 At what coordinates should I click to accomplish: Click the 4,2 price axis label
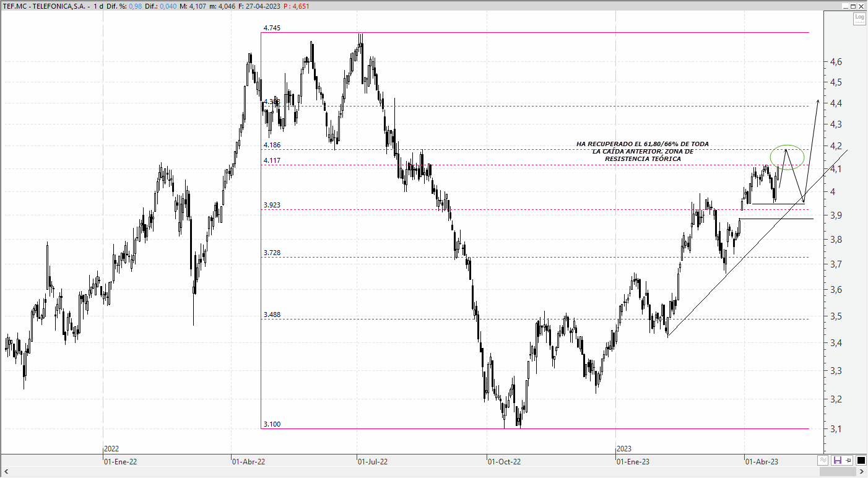click(x=836, y=146)
